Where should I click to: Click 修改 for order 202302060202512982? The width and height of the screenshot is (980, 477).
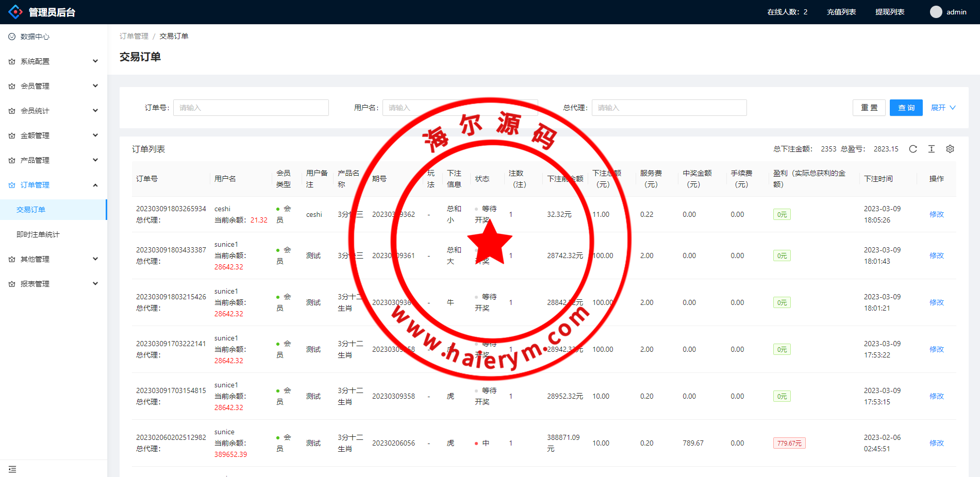pos(936,443)
